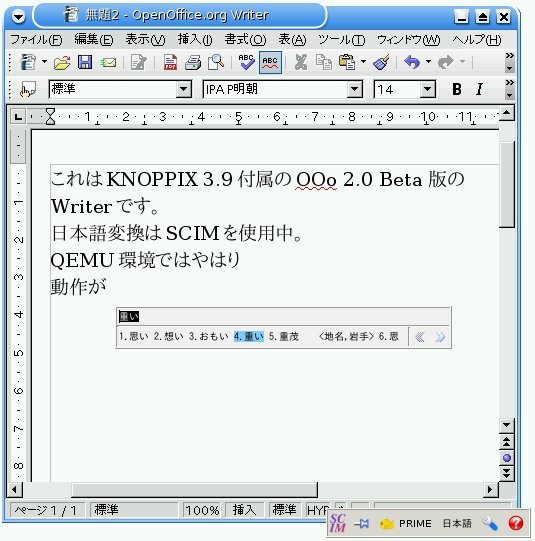
Task: Click the Undo arrow icon
Action: tap(412, 62)
